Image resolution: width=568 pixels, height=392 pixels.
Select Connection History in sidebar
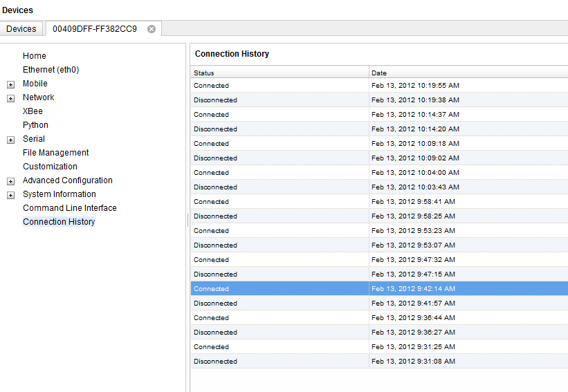point(59,222)
